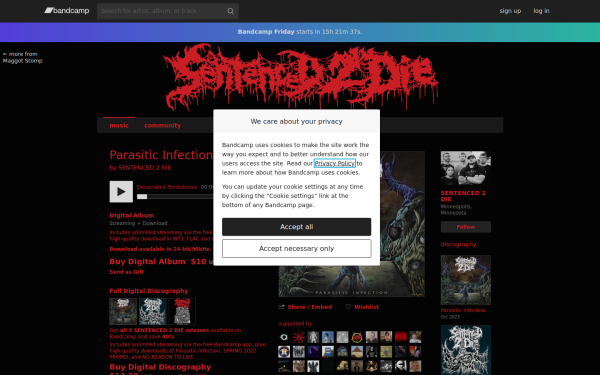Image resolution: width=600 pixels, height=375 pixels.
Task: Go back to more from Maggot Stomp
Action: (x=23, y=57)
